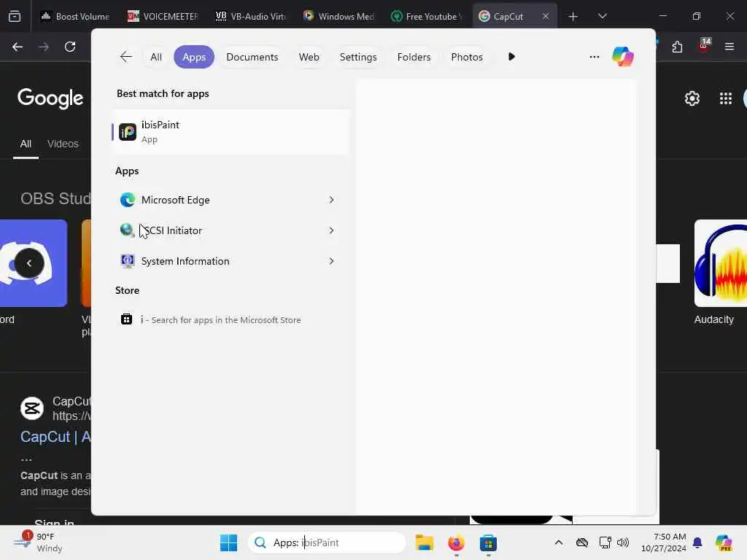Filter search by Web
Image resolution: width=747 pixels, height=560 pixels.
309,57
